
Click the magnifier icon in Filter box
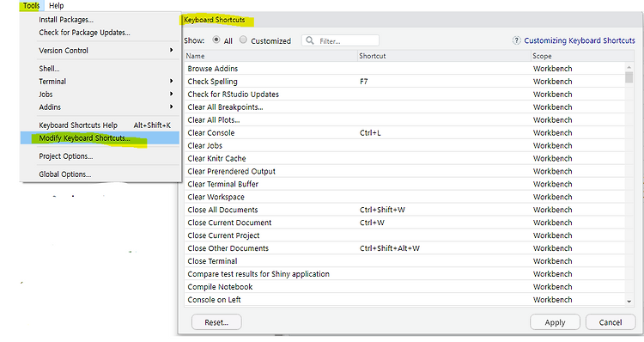(310, 40)
